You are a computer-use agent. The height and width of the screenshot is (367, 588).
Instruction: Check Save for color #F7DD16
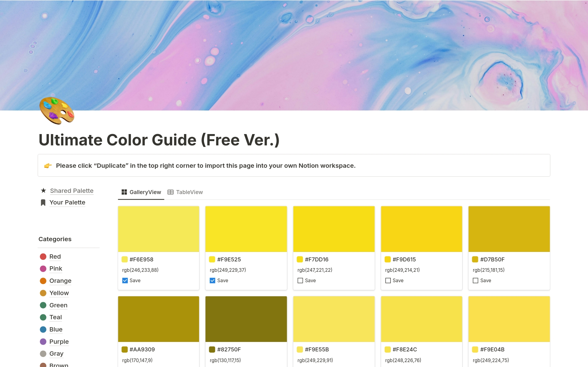point(300,280)
